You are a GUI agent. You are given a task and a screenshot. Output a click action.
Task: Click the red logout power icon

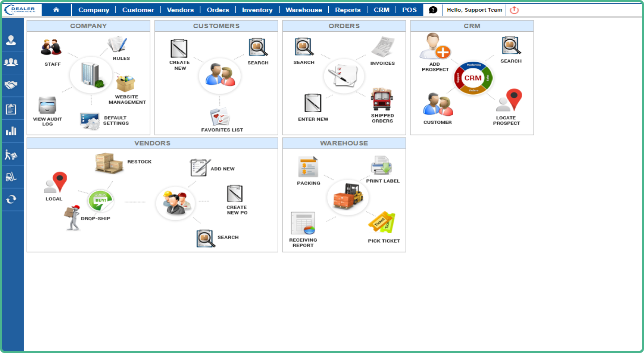(x=514, y=10)
